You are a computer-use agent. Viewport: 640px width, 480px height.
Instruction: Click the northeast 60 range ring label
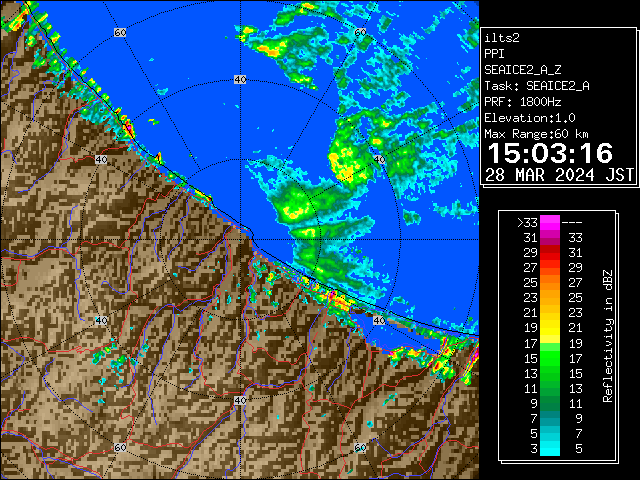point(360,32)
